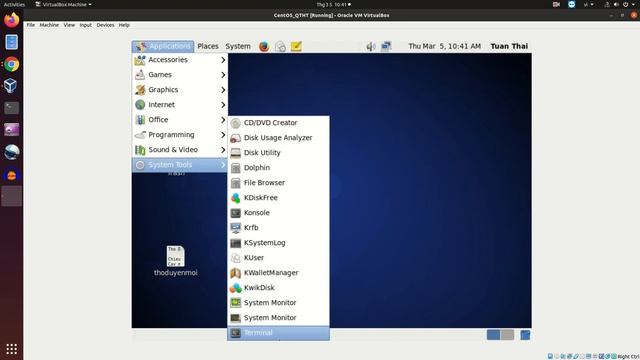Expand the Internet submenu arrow
The width and height of the screenshot is (640, 360).
[223, 105]
